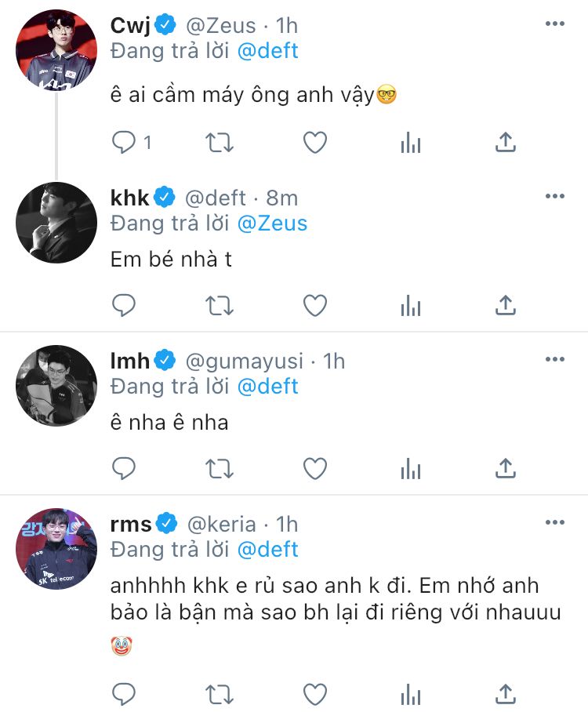Open more options for @Zeus tweet
This screenshot has height=712, width=588.
554,24
